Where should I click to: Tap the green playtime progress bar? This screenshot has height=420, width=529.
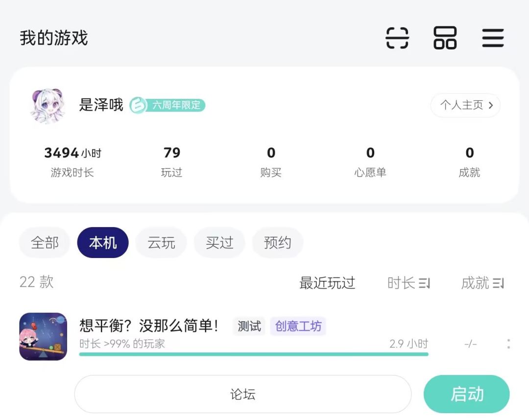click(x=254, y=354)
